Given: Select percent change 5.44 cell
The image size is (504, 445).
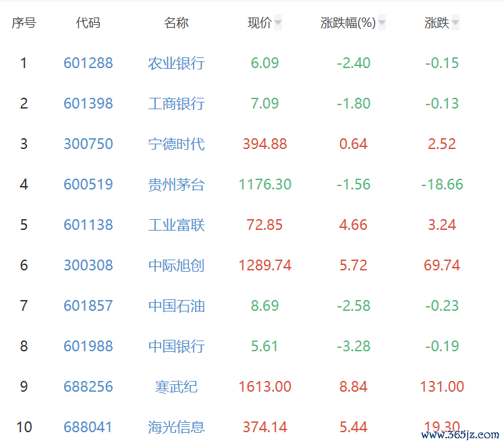Looking at the screenshot, I should click(x=354, y=427).
